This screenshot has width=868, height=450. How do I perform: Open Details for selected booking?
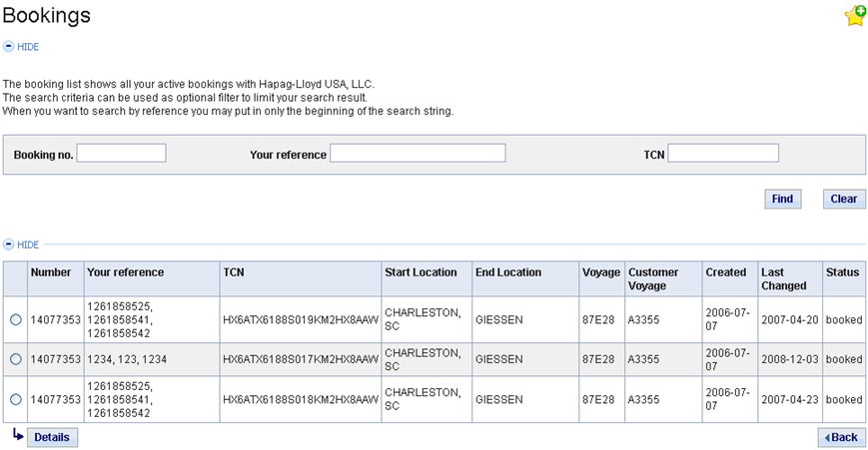point(52,437)
